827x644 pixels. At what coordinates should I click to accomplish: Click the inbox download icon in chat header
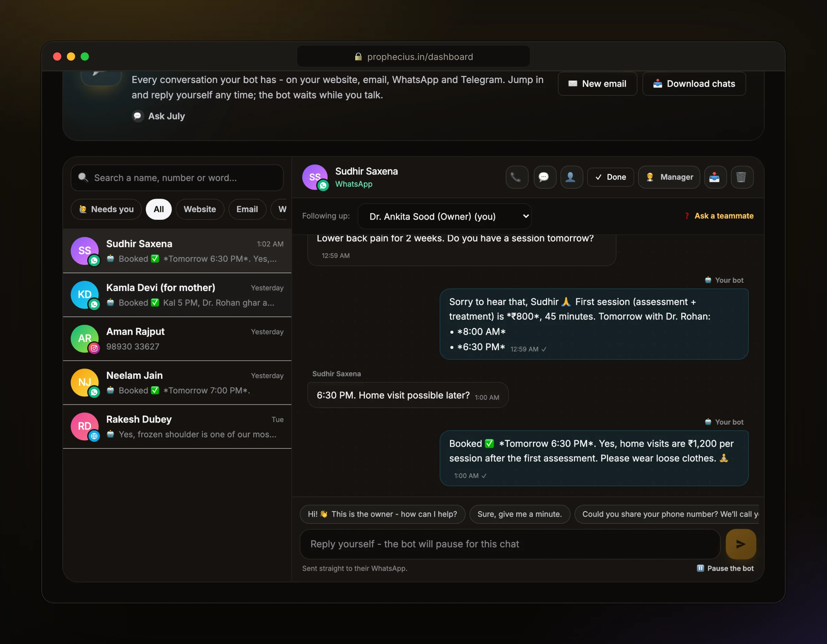coord(715,177)
